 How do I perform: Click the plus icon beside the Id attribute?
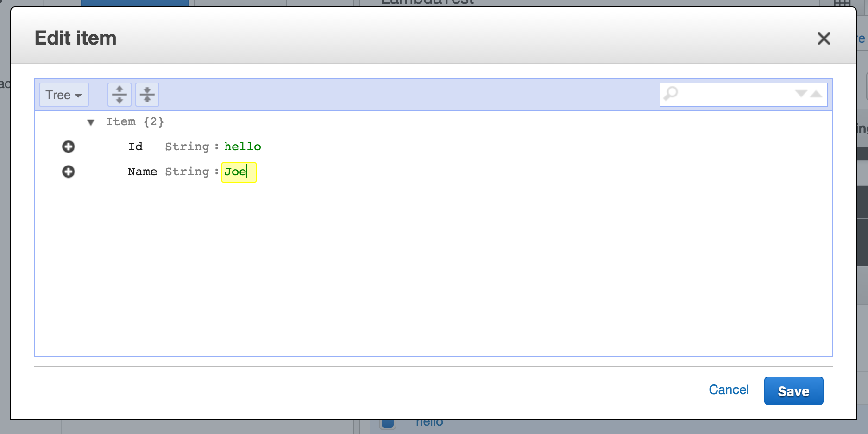coord(69,147)
